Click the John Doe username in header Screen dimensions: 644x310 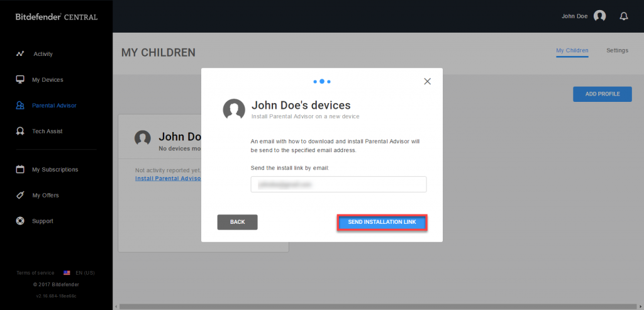pos(575,16)
